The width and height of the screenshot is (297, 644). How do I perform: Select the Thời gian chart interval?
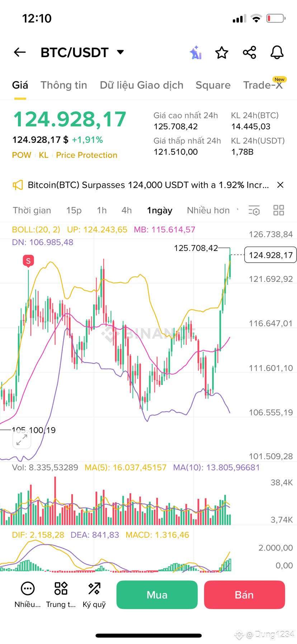[32, 210]
